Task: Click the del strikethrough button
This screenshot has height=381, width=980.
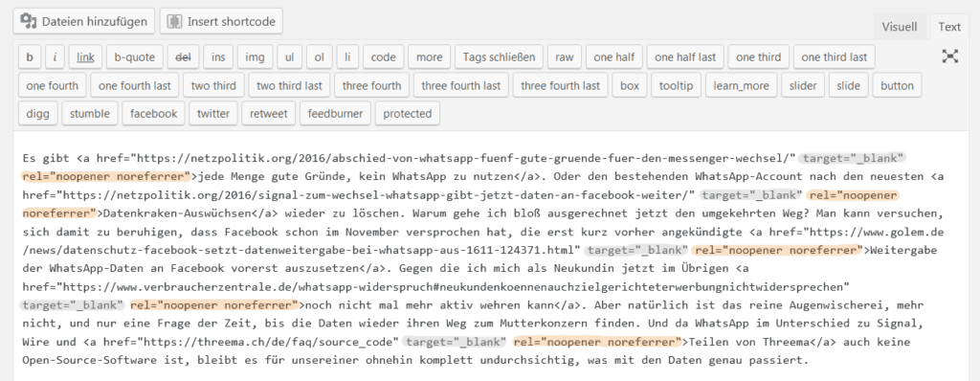Action: [183, 56]
